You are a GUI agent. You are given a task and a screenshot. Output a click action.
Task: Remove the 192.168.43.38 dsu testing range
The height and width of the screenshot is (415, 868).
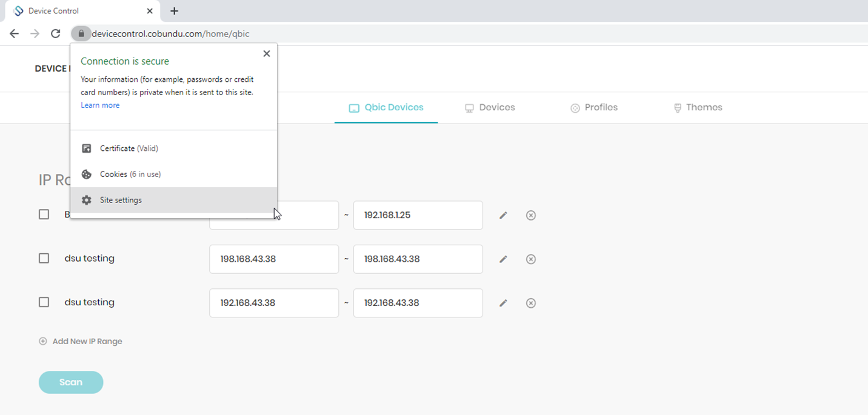coord(531,303)
